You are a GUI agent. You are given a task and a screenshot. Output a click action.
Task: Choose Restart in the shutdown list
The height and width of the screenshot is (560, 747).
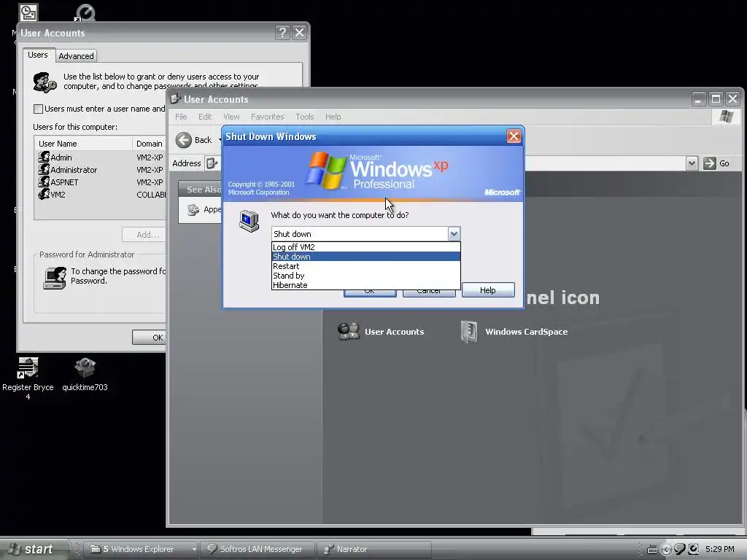pyautogui.click(x=365, y=266)
